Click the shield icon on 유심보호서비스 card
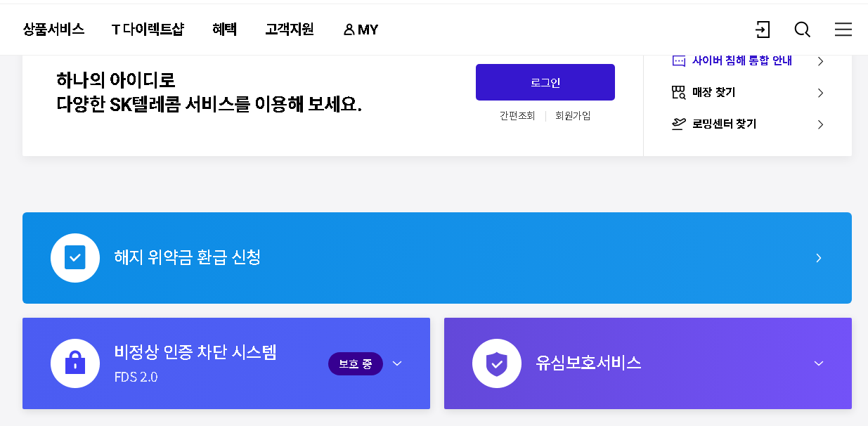 coord(497,363)
